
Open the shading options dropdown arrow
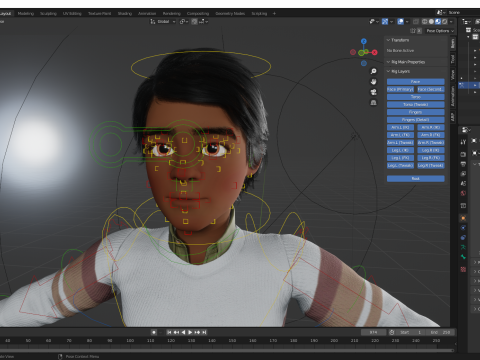451,22
